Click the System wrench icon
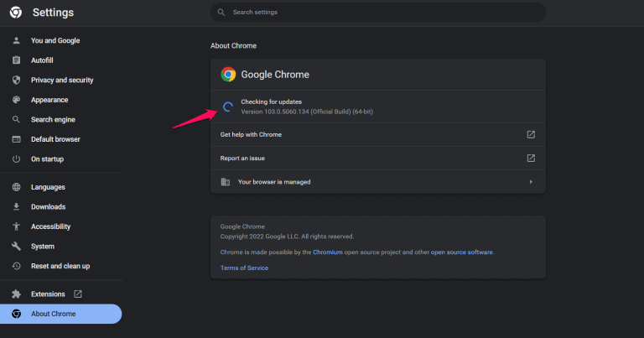 click(x=16, y=247)
